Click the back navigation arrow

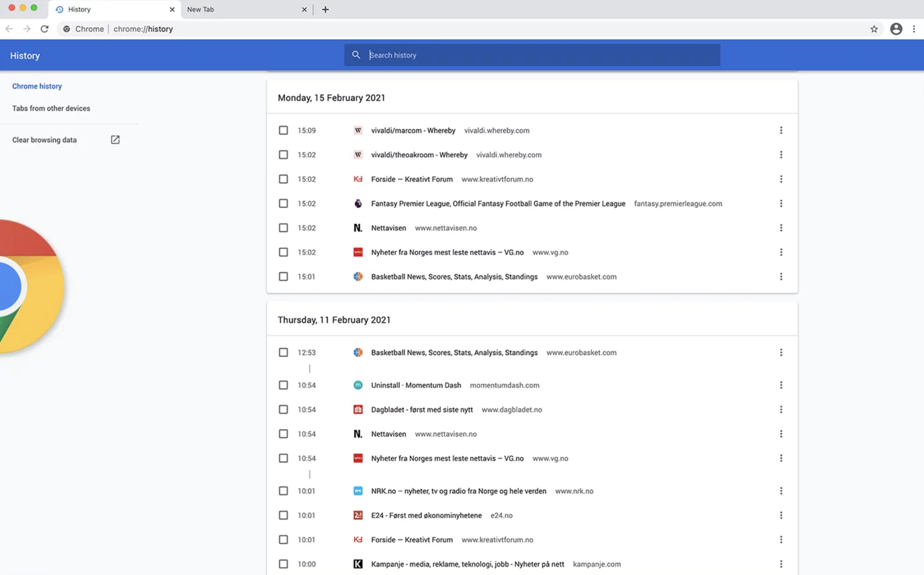pos(9,29)
